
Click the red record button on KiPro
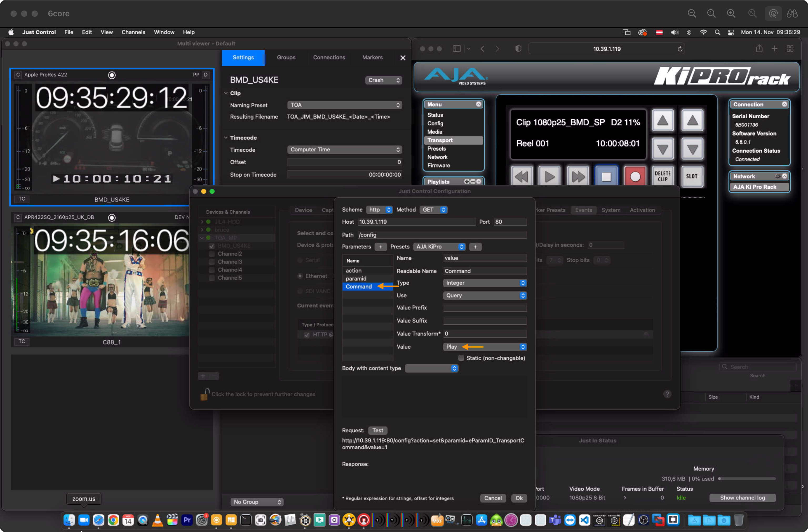635,176
